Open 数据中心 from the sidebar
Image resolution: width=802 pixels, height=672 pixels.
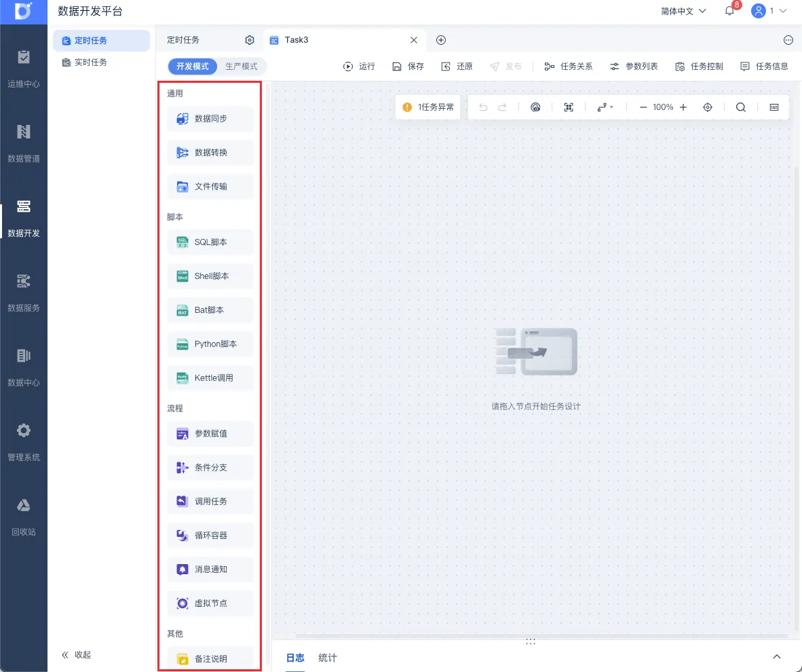[x=24, y=368]
